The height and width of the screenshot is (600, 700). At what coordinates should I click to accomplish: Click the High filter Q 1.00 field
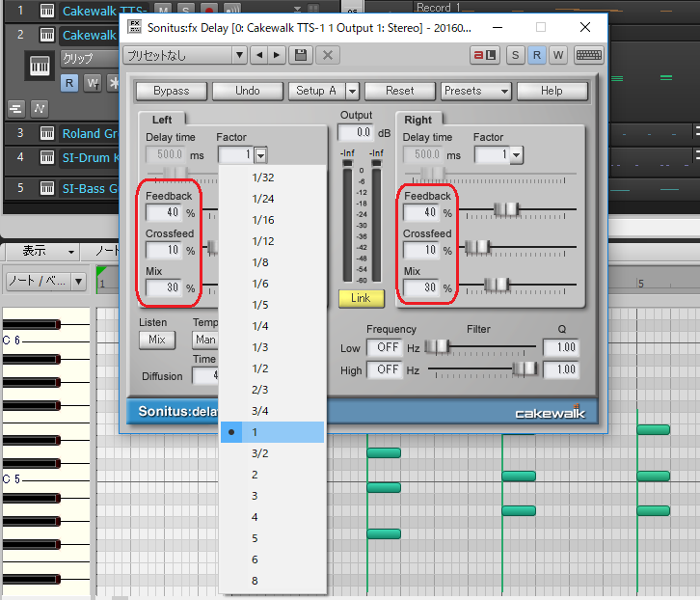pyautogui.click(x=561, y=369)
